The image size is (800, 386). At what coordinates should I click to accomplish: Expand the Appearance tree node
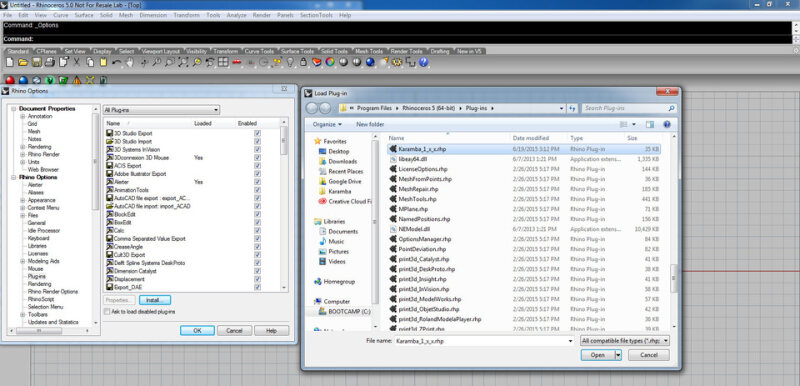[22, 200]
